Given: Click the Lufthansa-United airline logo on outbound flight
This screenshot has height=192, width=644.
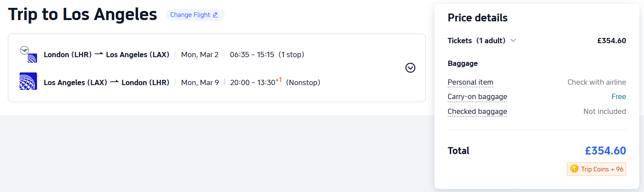Looking at the screenshot, I should pos(29,55).
